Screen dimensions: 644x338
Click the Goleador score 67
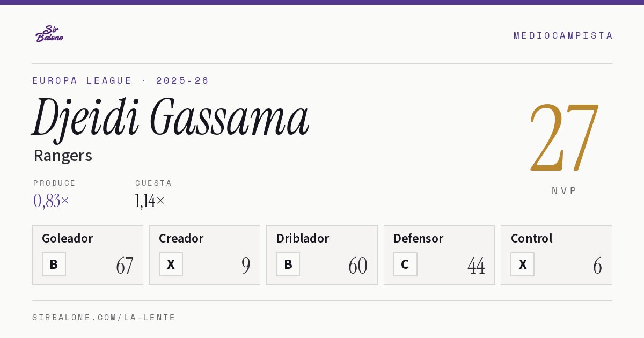pos(125,266)
